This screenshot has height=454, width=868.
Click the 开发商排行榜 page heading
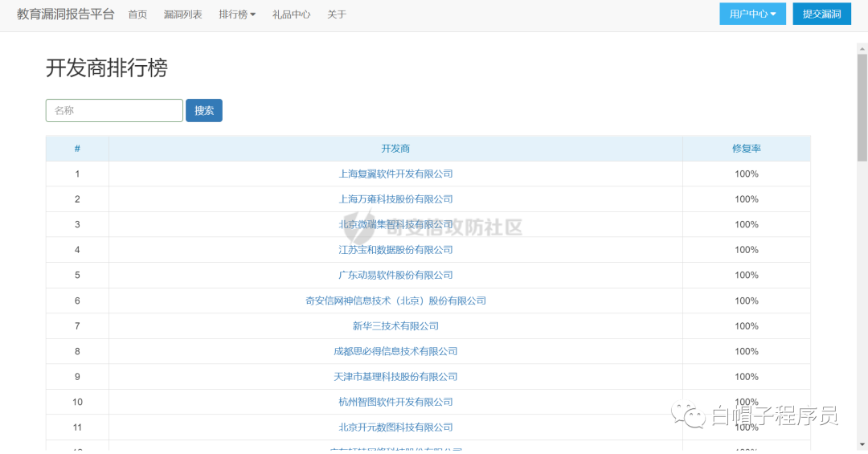tap(106, 68)
